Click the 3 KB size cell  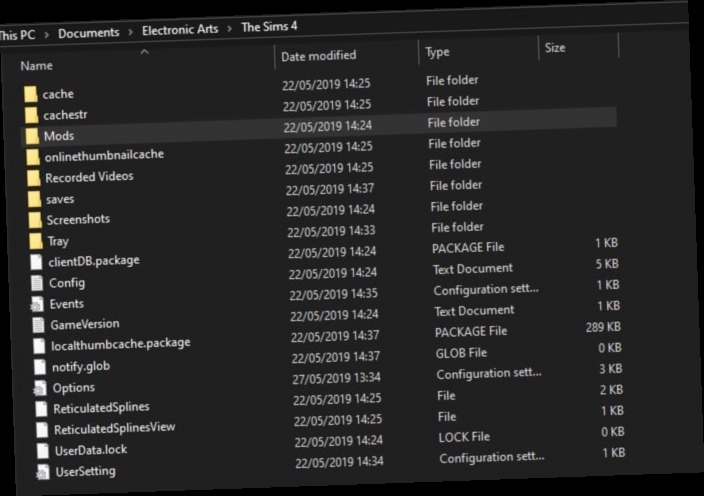[611, 369]
